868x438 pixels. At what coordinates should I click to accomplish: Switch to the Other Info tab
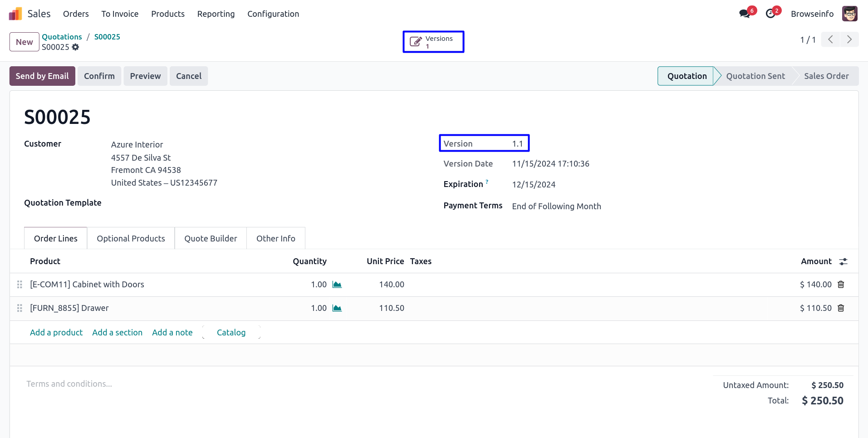click(275, 238)
